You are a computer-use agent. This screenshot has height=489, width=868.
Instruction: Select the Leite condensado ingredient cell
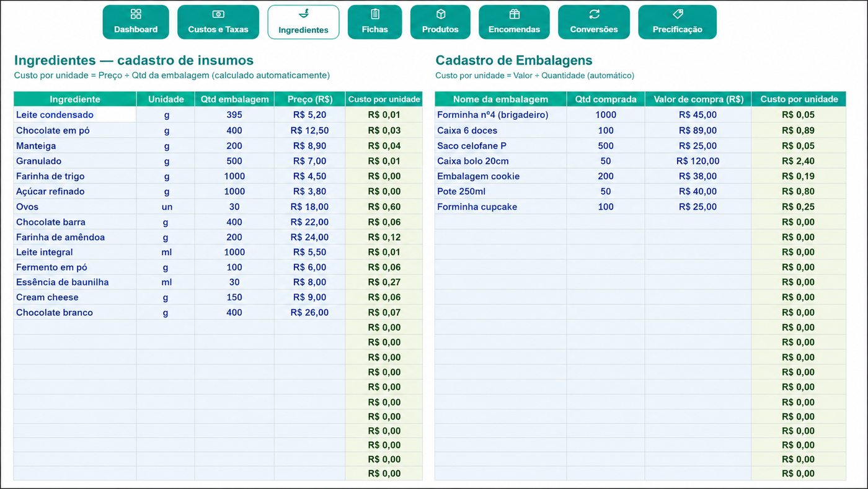pyautogui.click(x=75, y=115)
